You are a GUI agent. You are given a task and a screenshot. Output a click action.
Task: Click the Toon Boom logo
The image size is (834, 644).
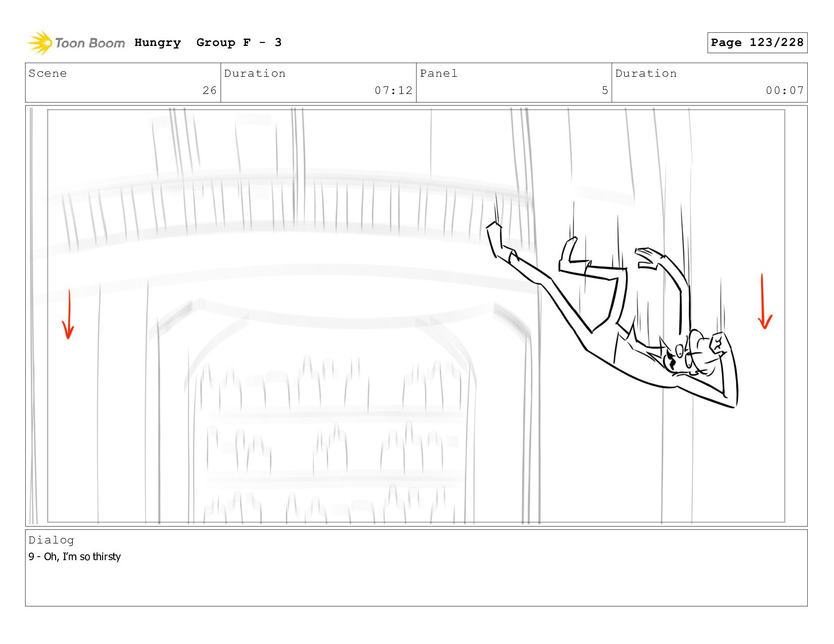pos(76,43)
